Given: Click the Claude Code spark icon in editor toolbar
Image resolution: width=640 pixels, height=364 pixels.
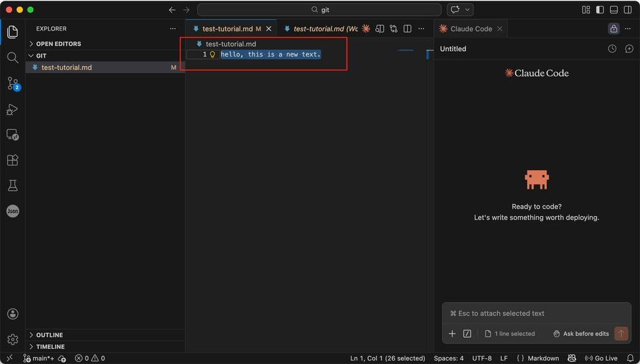Looking at the screenshot, I should pyautogui.click(x=365, y=29).
